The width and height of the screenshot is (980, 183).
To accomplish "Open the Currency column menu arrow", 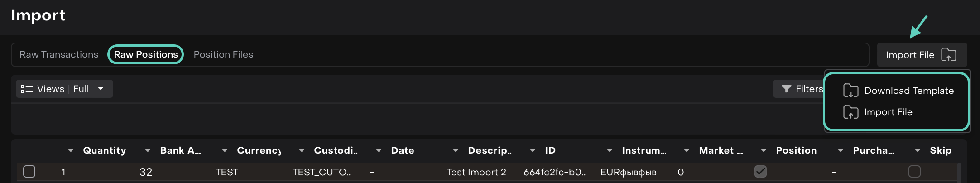I will click(x=225, y=150).
